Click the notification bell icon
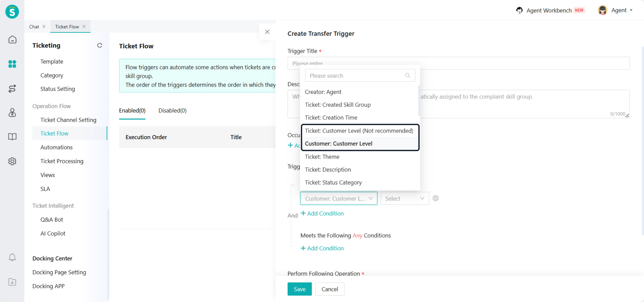Viewport: 644px width, 302px height. [12, 257]
